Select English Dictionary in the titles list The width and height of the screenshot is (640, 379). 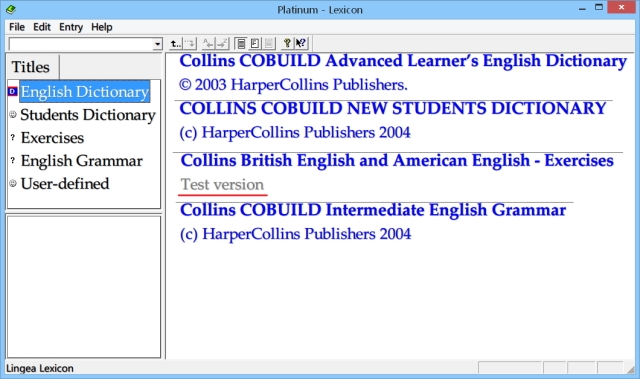click(x=85, y=91)
